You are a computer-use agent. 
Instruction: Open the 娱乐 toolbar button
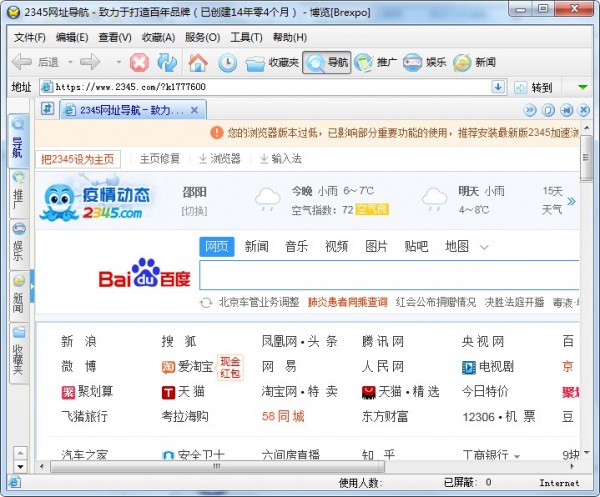pos(425,62)
